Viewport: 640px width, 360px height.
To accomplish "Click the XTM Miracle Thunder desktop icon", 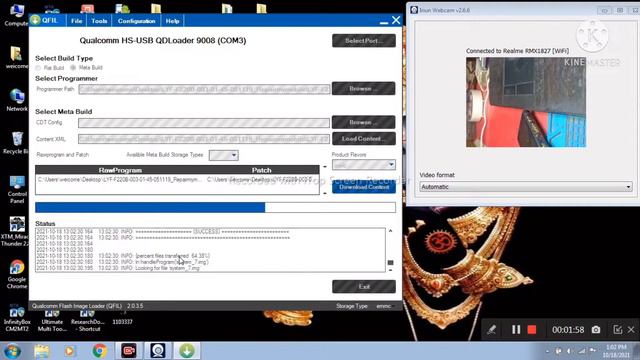I will point(16,231).
